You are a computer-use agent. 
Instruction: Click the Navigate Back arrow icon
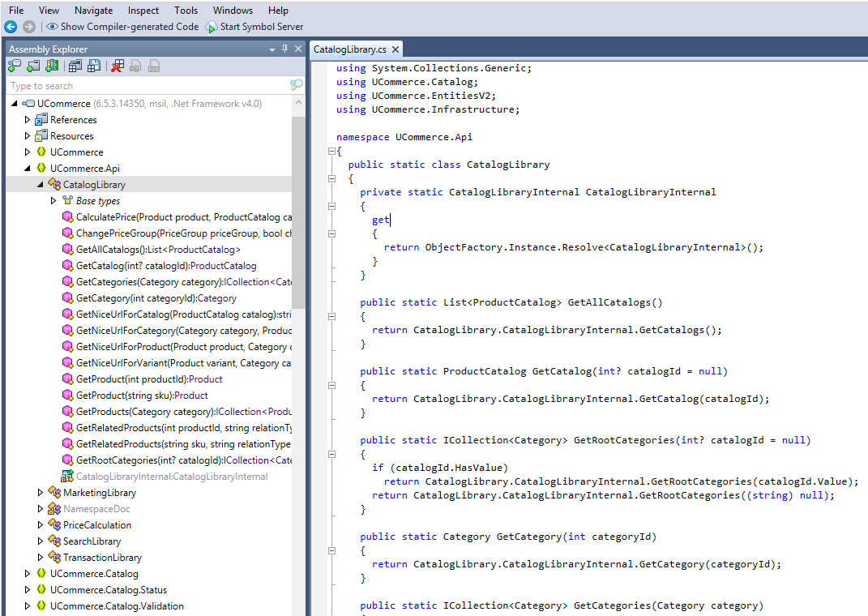click(x=11, y=27)
